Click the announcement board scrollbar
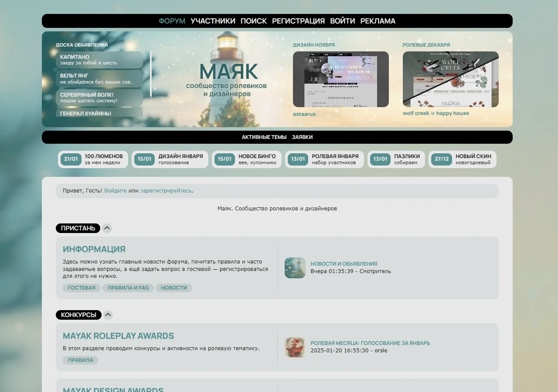The width and height of the screenshot is (558, 392). [x=151, y=74]
